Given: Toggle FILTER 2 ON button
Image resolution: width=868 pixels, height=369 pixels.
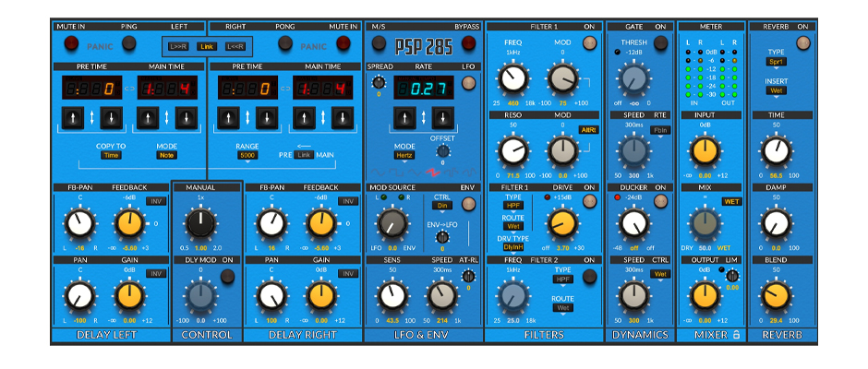Looking at the screenshot, I should (589, 276).
